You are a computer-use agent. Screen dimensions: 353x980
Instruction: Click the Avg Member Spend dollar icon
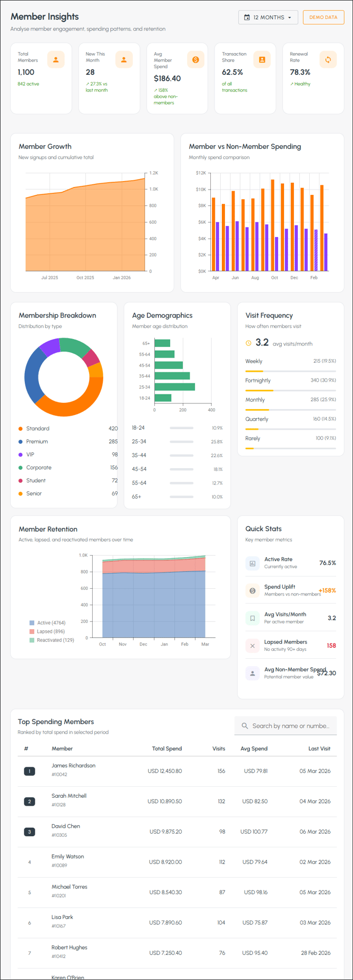(x=195, y=60)
